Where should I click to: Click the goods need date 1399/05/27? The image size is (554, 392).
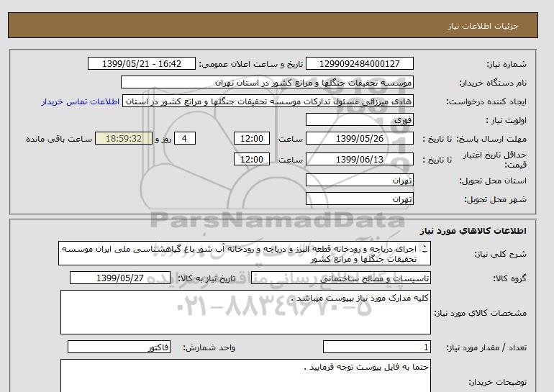pyautogui.click(x=120, y=278)
